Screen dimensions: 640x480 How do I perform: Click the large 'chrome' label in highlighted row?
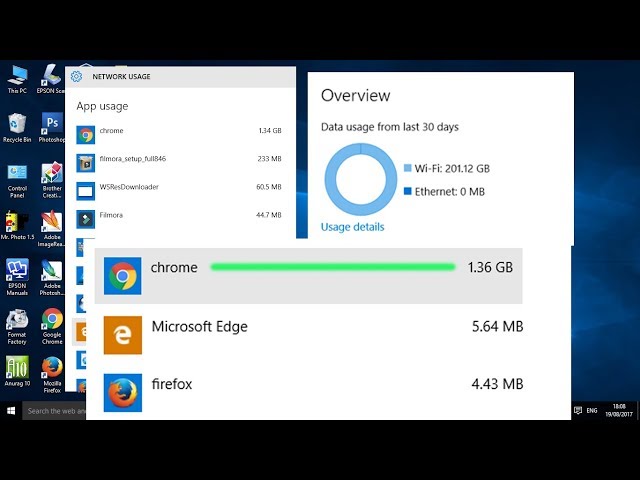point(174,267)
